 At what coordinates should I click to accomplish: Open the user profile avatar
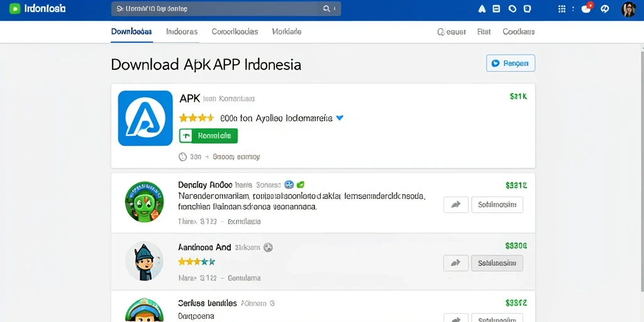[628, 9]
